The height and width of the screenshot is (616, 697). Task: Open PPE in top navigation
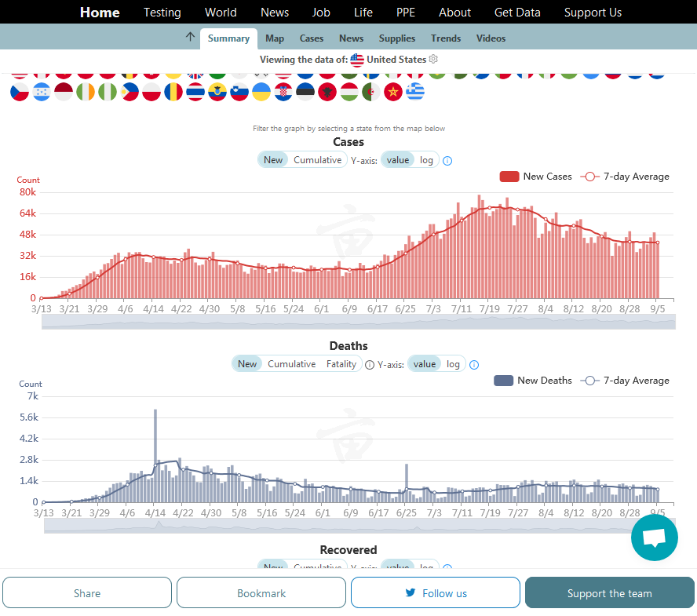point(405,13)
